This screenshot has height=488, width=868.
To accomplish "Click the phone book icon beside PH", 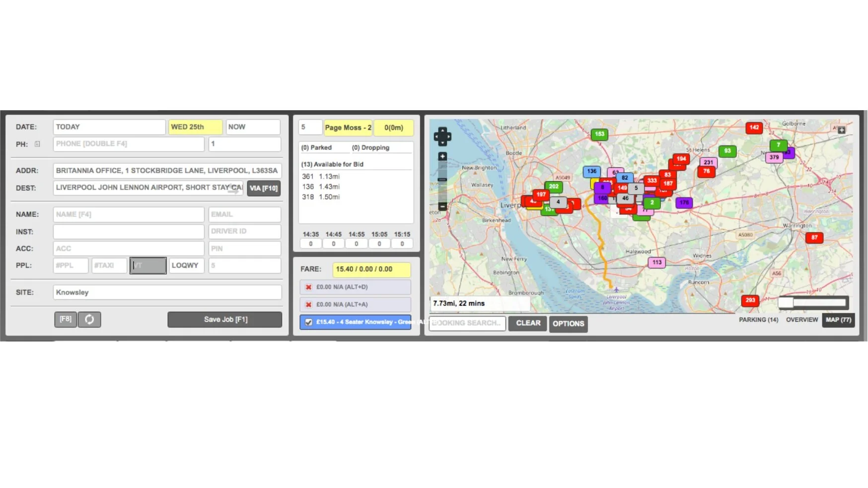I will point(37,144).
